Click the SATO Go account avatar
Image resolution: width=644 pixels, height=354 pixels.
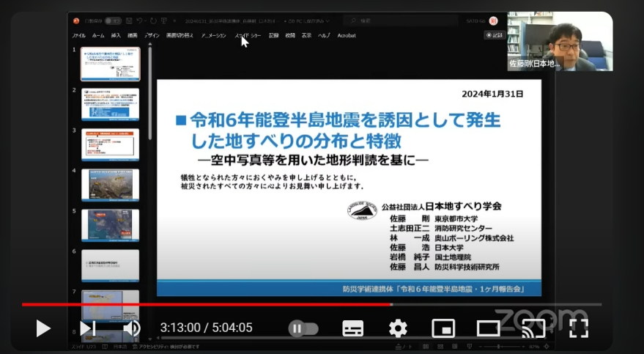493,21
